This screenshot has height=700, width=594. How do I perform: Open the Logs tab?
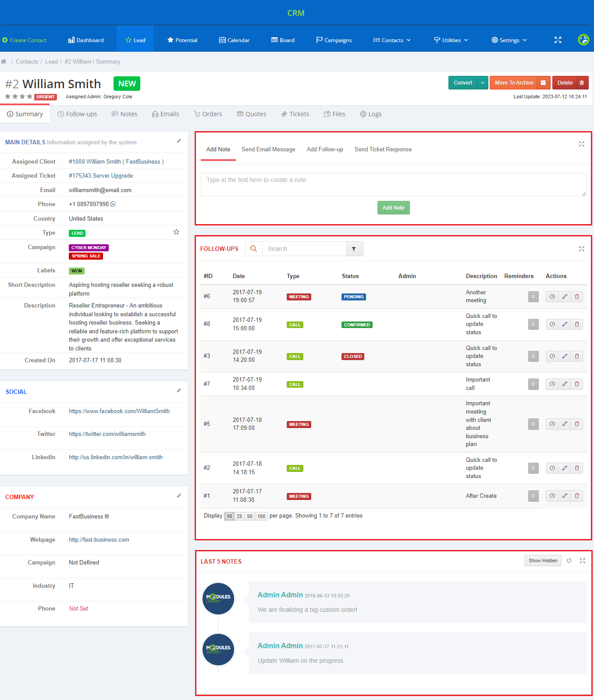[x=370, y=114]
